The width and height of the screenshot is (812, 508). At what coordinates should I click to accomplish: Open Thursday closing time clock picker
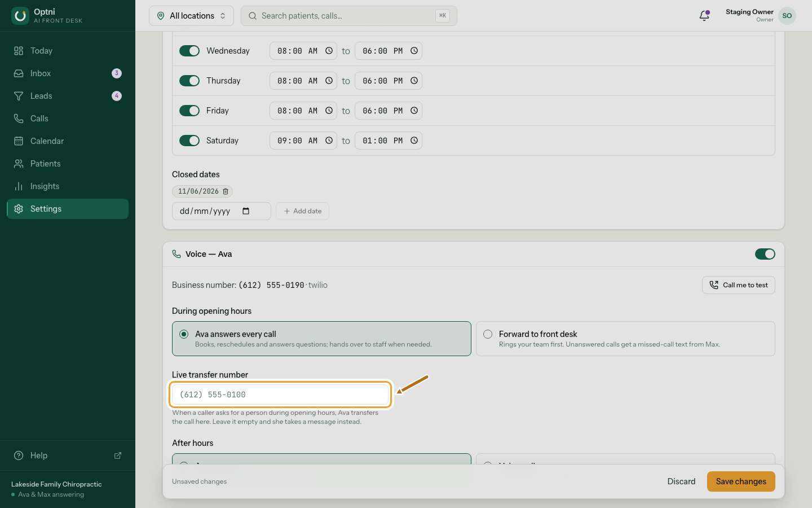point(414,81)
